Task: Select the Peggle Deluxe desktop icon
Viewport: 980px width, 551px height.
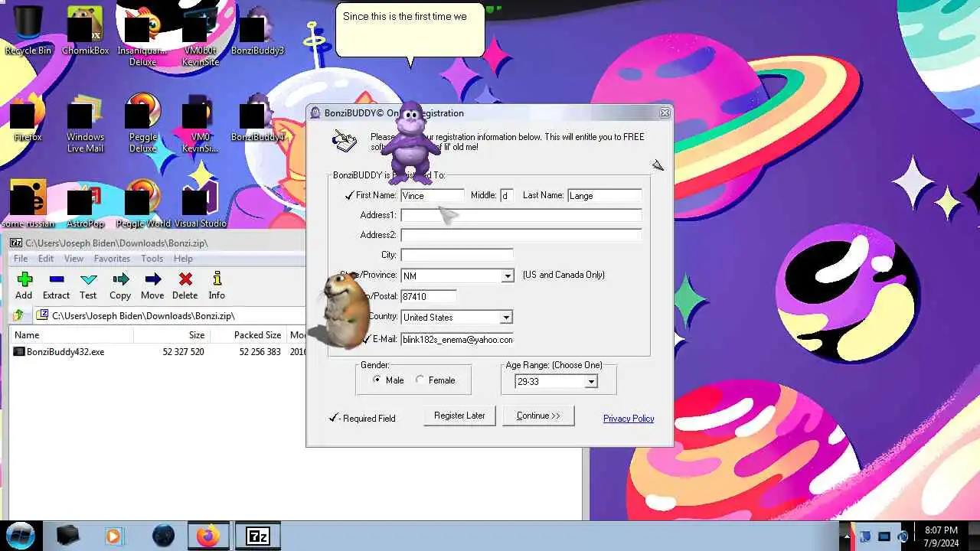Action: pyautogui.click(x=142, y=122)
